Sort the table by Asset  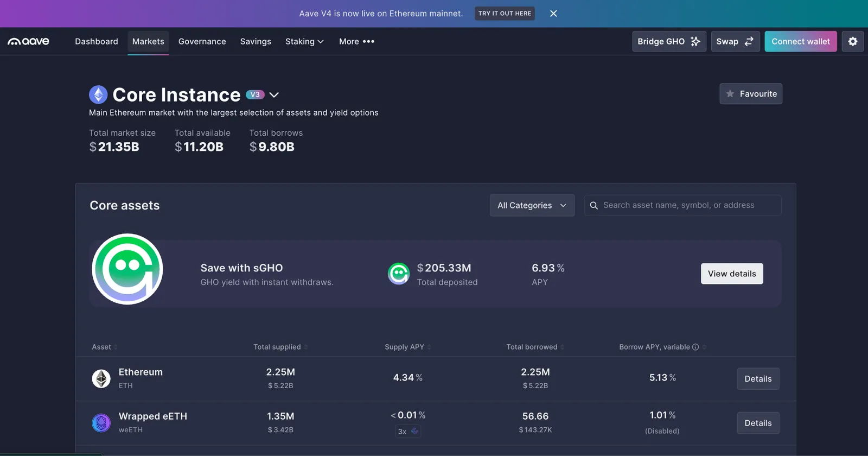tap(105, 347)
